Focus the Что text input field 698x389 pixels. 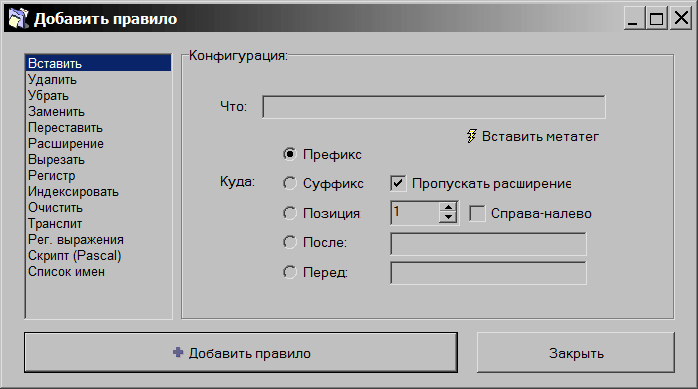[434, 107]
